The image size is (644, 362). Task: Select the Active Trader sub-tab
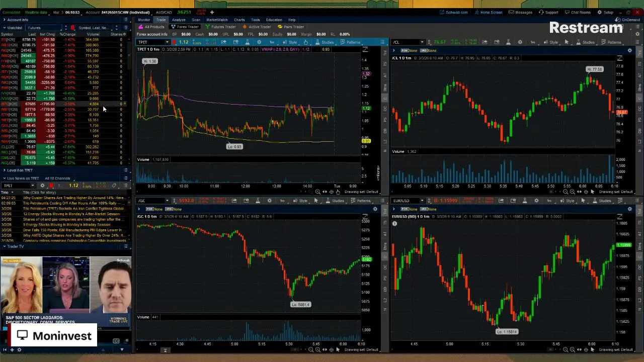[257, 27]
